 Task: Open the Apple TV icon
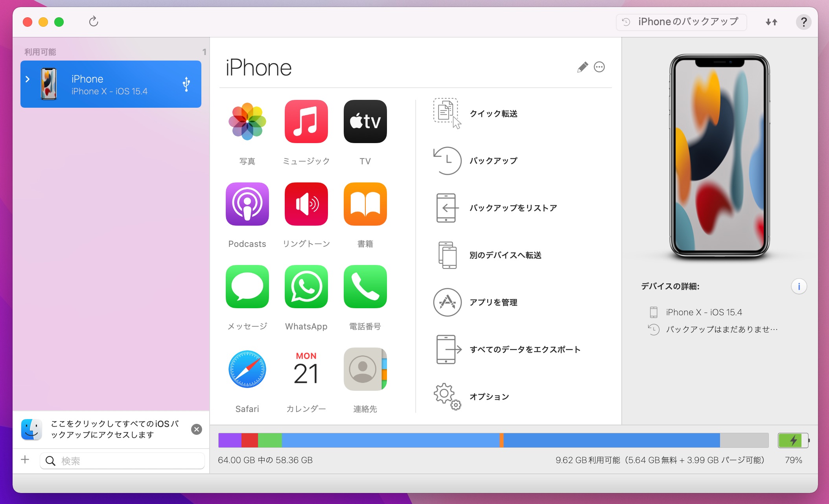coord(365,121)
